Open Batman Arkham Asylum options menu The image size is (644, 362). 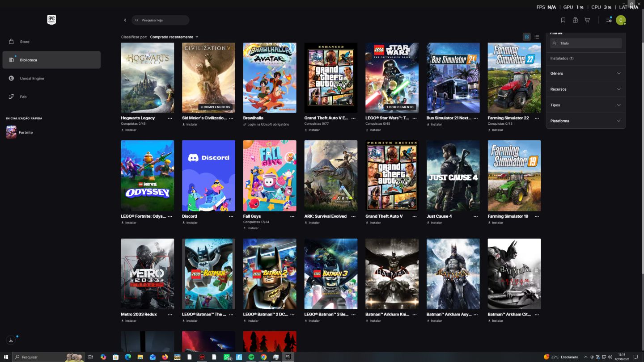pos(475,315)
